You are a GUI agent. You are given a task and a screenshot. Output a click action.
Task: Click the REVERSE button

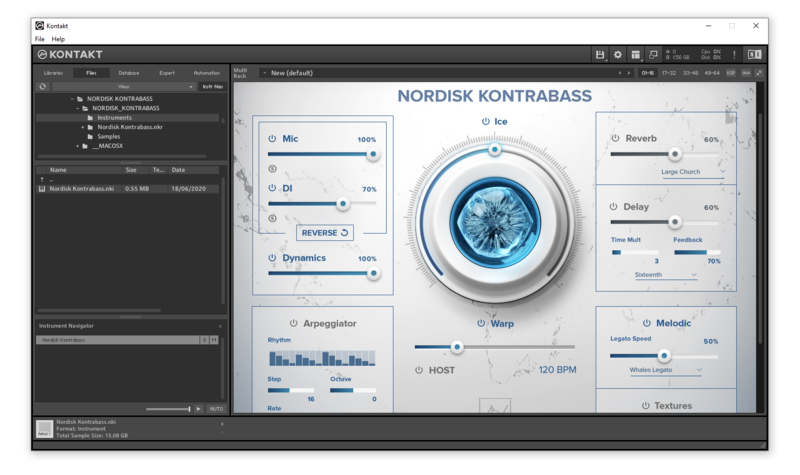coord(324,233)
